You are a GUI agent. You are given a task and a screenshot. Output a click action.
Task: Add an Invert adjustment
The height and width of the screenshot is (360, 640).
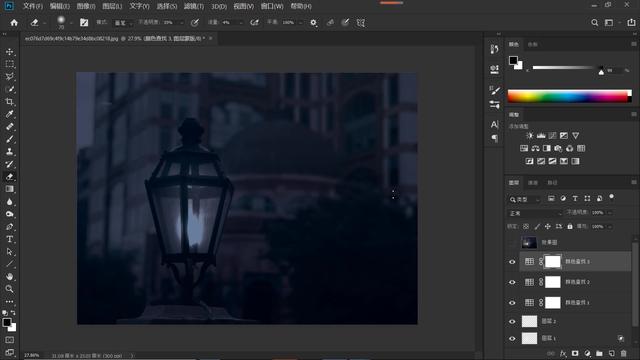[x=529, y=161]
